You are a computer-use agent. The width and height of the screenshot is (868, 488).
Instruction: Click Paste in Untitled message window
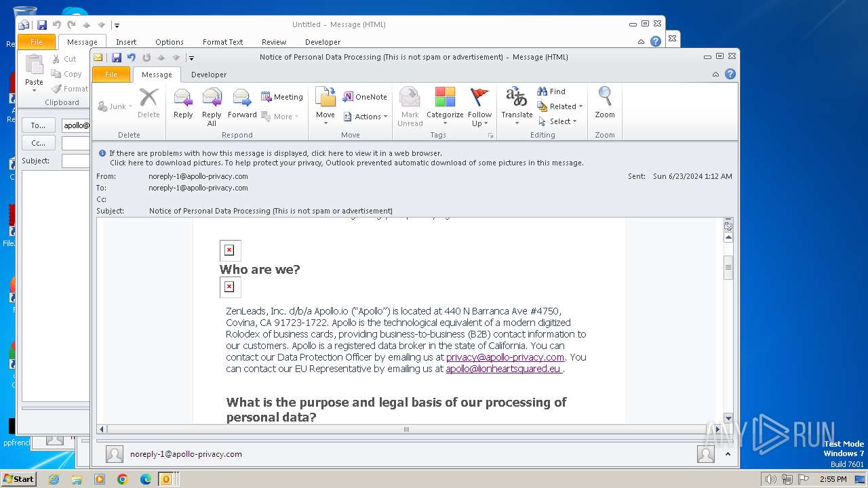(x=34, y=73)
